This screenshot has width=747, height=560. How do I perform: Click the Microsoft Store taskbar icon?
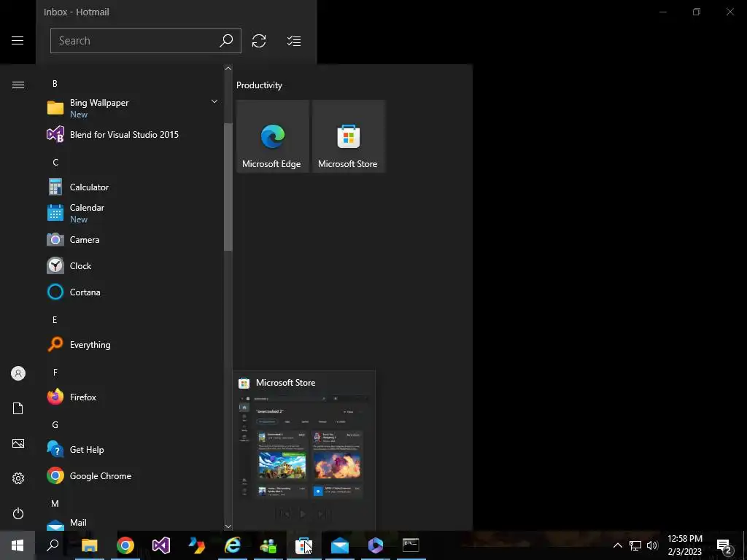coord(304,545)
